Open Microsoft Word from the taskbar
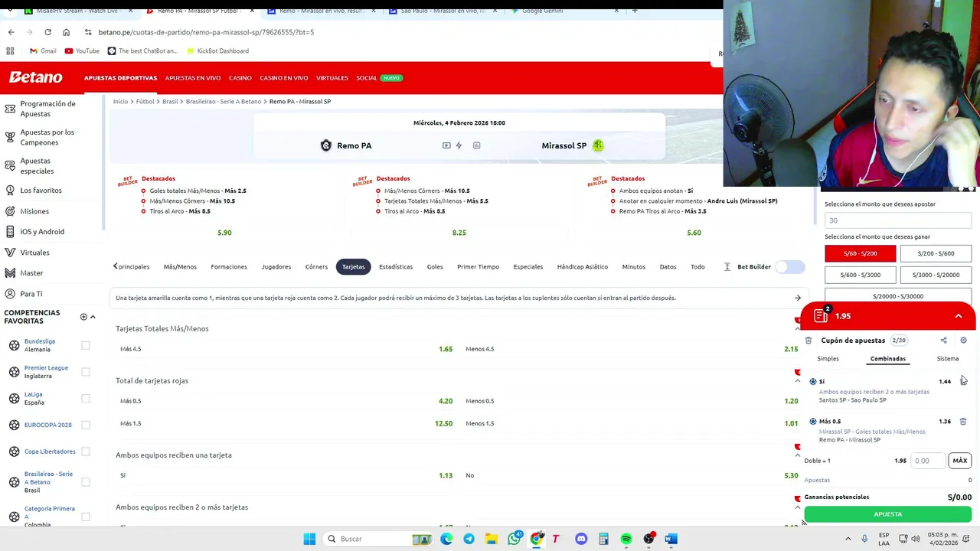 (x=671, y=539)
